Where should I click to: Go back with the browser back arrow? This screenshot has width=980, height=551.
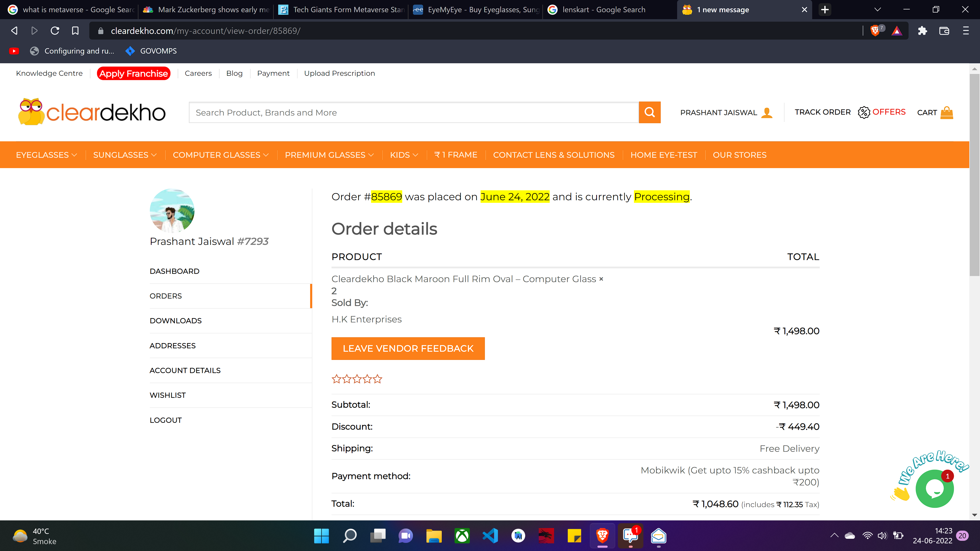tap(15, 31)
